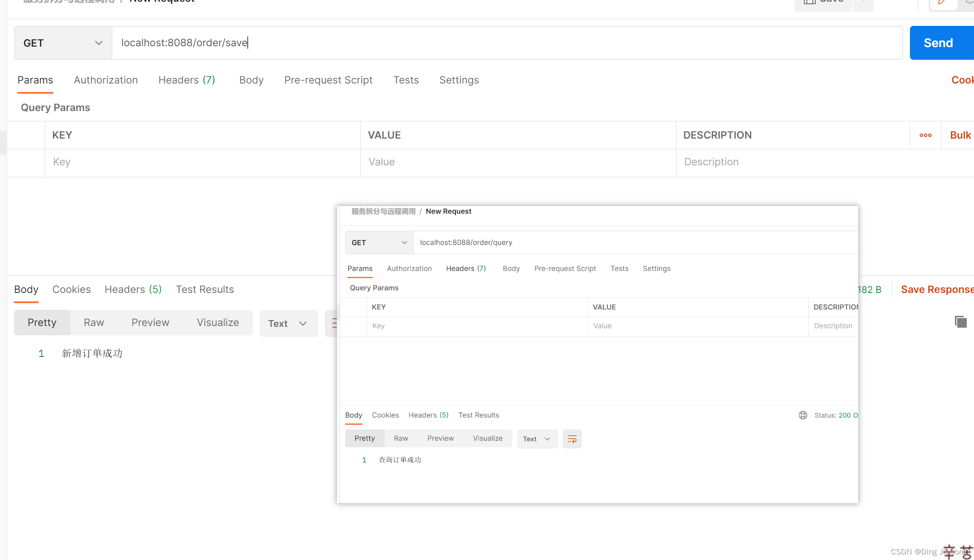Viewport: 974px width, 560px height.
Task: Select the Authorization tab in main window
Action: (106, 80)
